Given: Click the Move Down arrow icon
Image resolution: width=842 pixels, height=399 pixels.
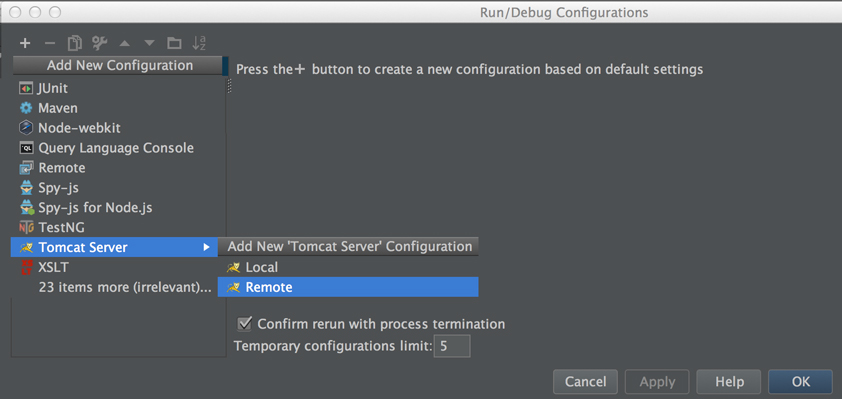Looking at the screenshot, I should 149,43.
